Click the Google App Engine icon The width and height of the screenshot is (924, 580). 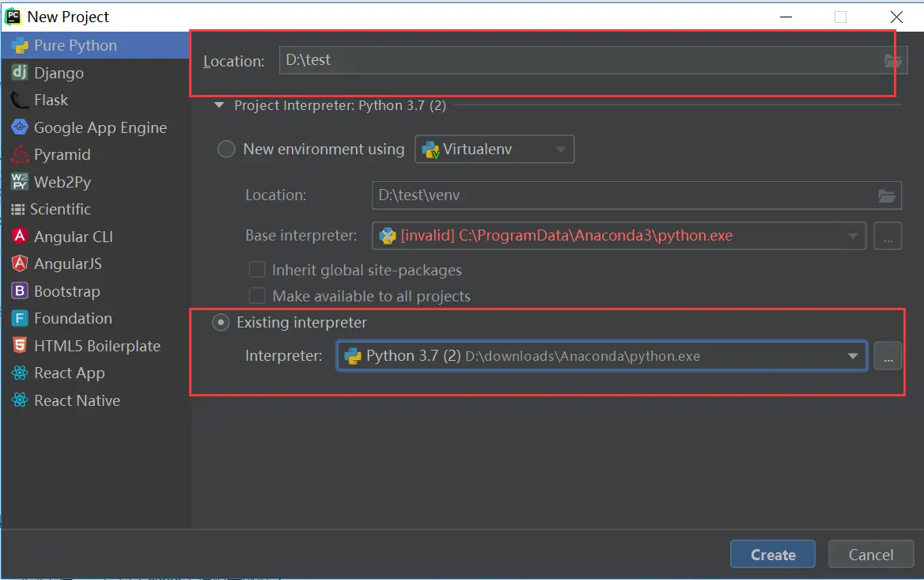tap(20, 127)
